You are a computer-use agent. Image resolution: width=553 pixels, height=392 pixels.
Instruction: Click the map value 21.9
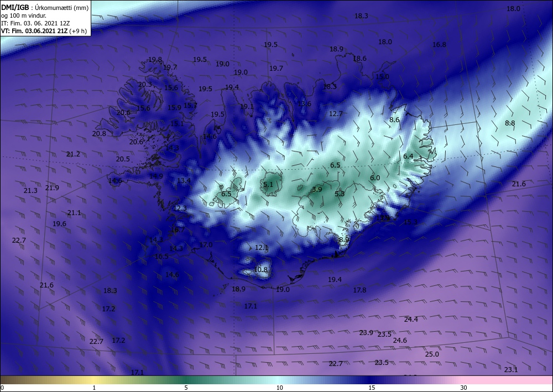tap(52, 188)
